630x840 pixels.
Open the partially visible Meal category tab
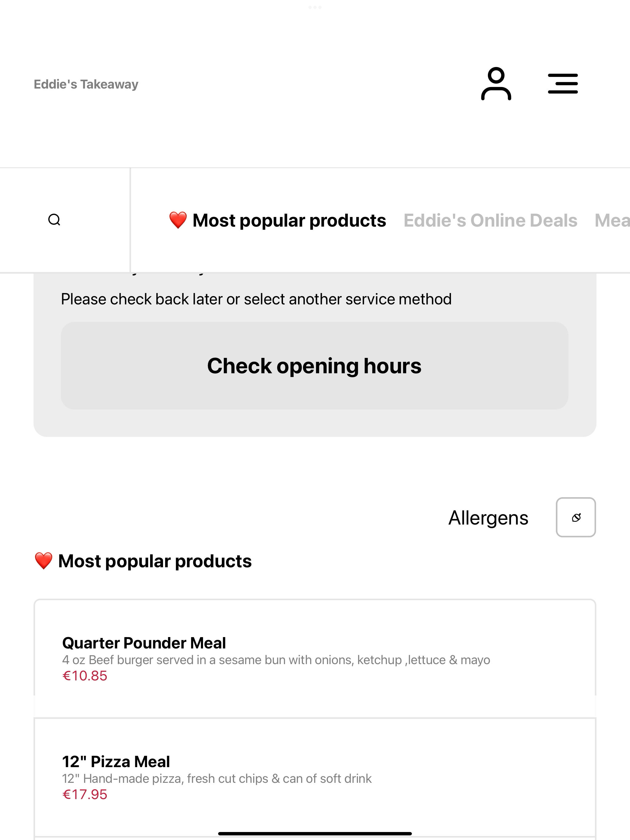point(612,220)
